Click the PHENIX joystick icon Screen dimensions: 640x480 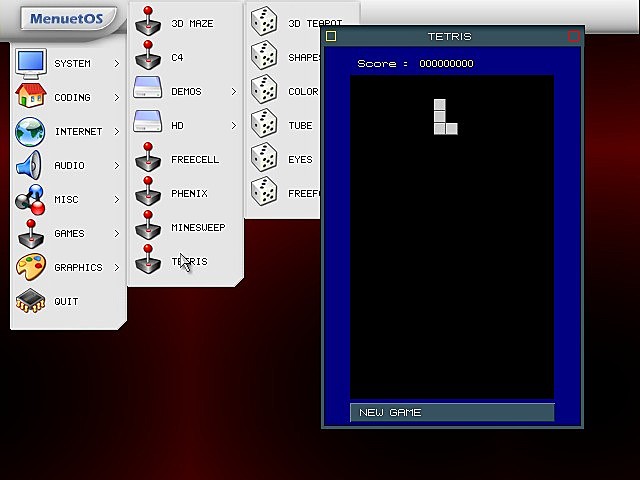point(148,191)
